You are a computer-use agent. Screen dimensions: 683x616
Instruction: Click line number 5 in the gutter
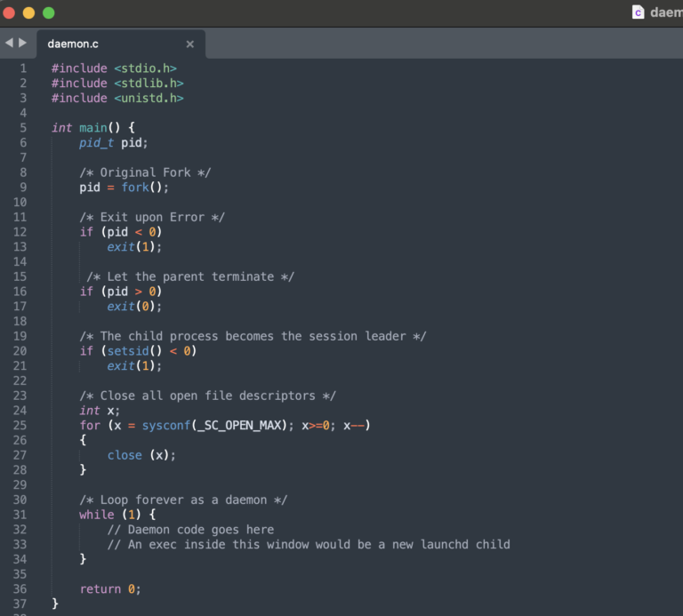pyautogui.click(x=23, y=128)
